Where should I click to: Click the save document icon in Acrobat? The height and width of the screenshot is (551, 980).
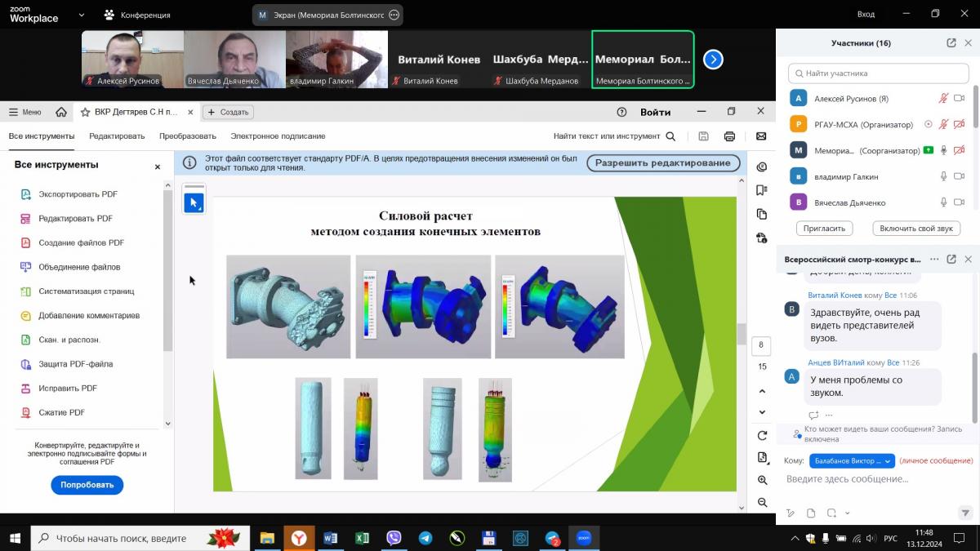click(703, 136)
